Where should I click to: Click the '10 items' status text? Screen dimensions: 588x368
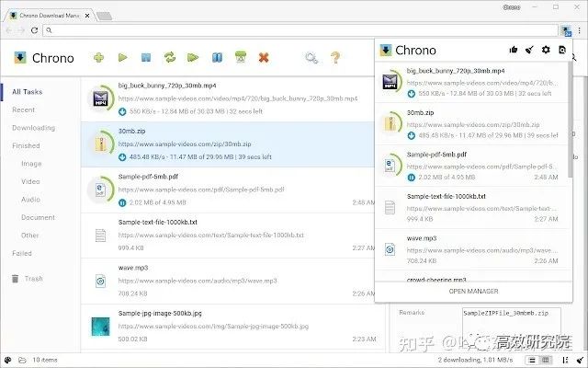[x=45, y=360]
